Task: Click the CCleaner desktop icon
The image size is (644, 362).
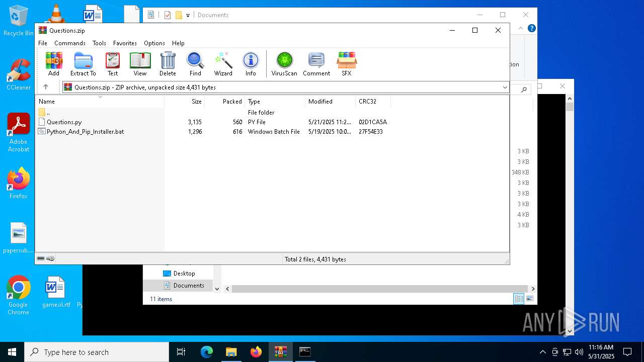Action: click(19, 74)
